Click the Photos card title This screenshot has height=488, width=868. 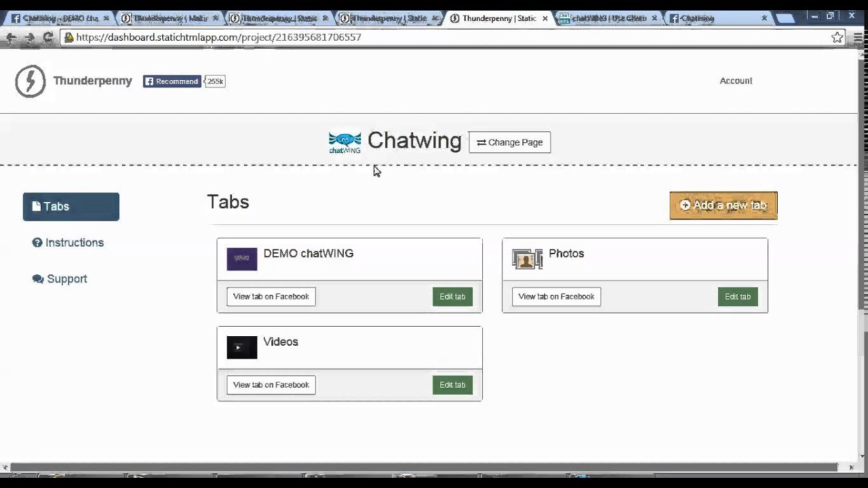pos(566,253)
